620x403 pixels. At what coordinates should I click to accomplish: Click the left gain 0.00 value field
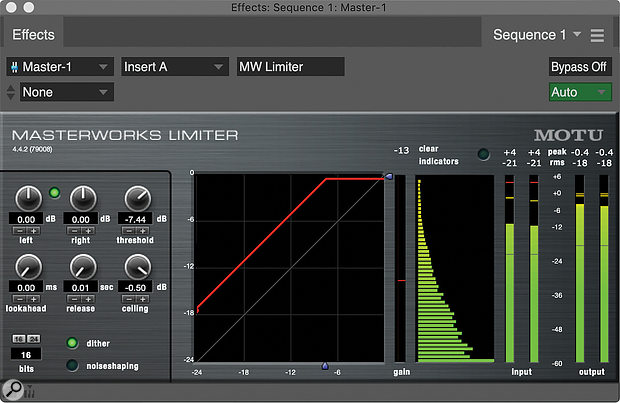26,219
